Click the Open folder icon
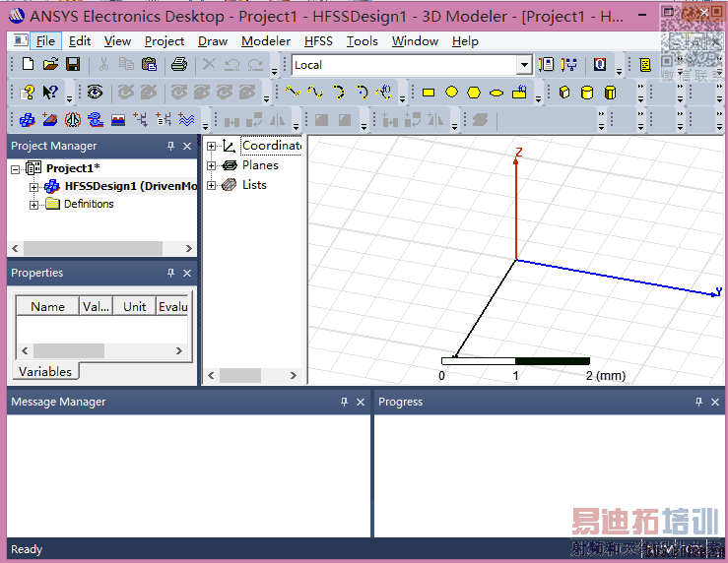728x563 pixels. (x=50, y=64)
